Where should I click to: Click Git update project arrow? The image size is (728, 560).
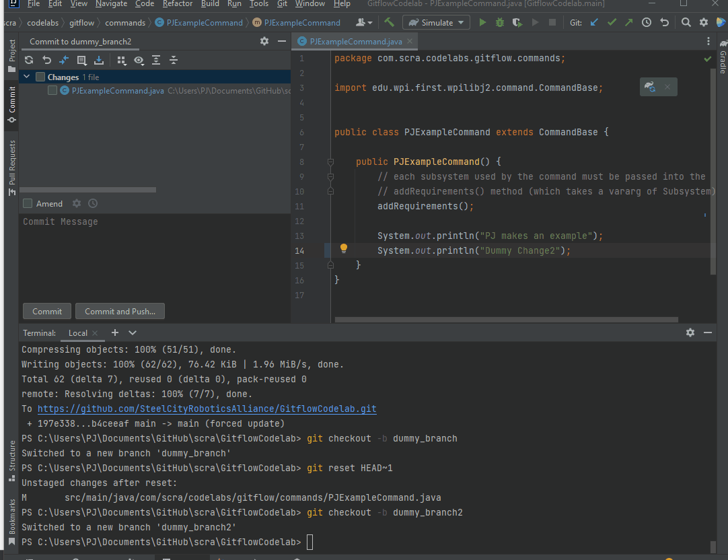pos(594,22)
